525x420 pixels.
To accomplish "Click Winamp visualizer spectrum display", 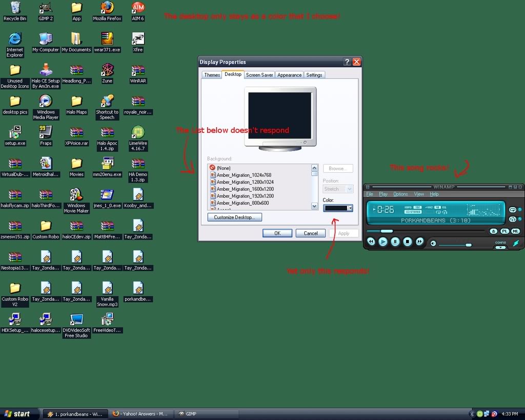I will (483, 210).
